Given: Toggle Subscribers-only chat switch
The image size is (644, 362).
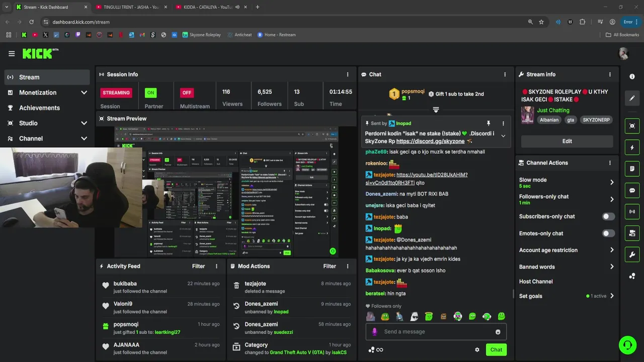Looking at the screenshot, I should pyautogui.click(x=608, y=217).
